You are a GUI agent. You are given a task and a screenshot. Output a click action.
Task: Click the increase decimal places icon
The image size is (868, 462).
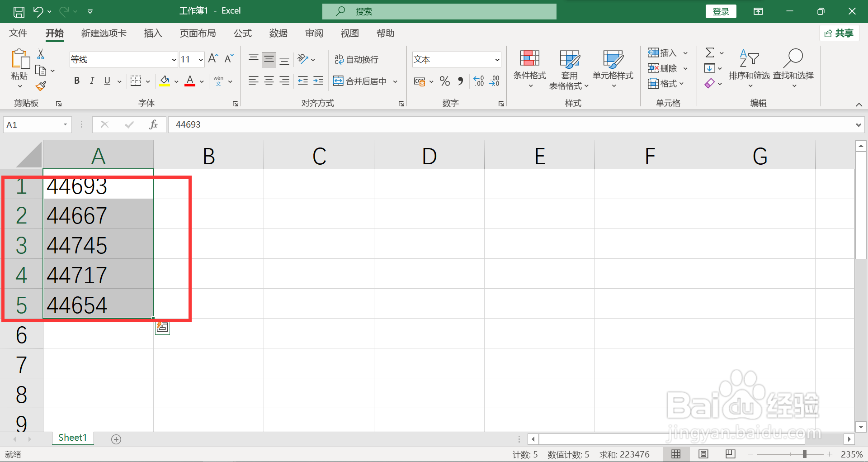click(x=479, y=81)
